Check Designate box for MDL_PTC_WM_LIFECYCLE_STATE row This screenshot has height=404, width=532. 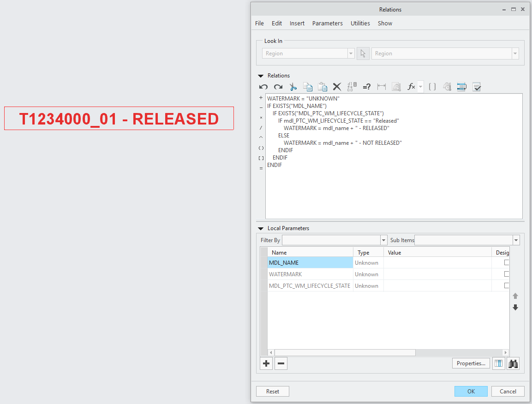(x=507, y=285)
